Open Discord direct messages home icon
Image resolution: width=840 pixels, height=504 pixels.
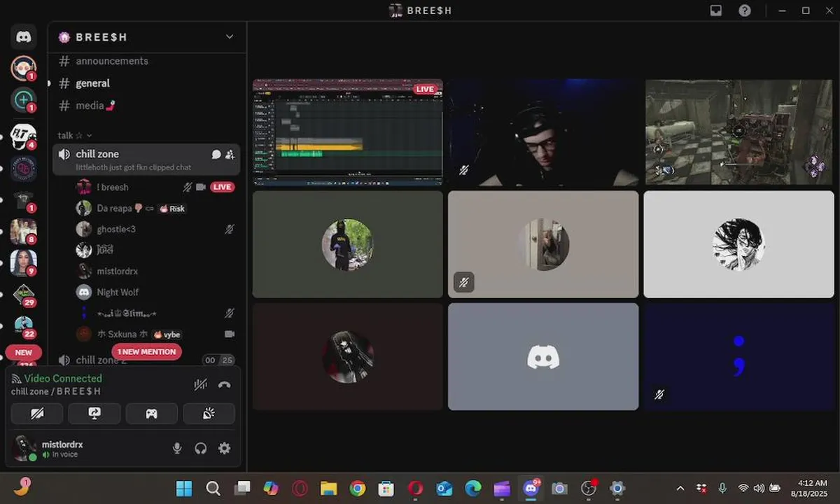point(23,37)
